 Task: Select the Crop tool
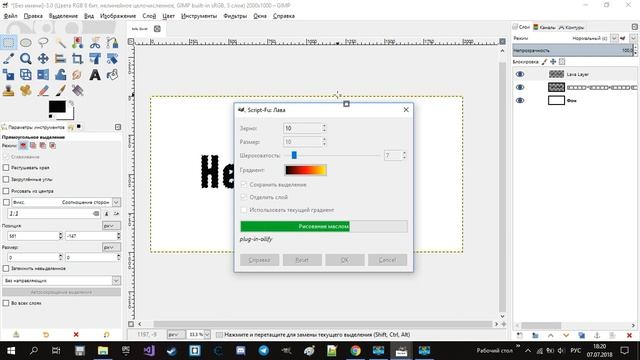click(x=78, y=59)
